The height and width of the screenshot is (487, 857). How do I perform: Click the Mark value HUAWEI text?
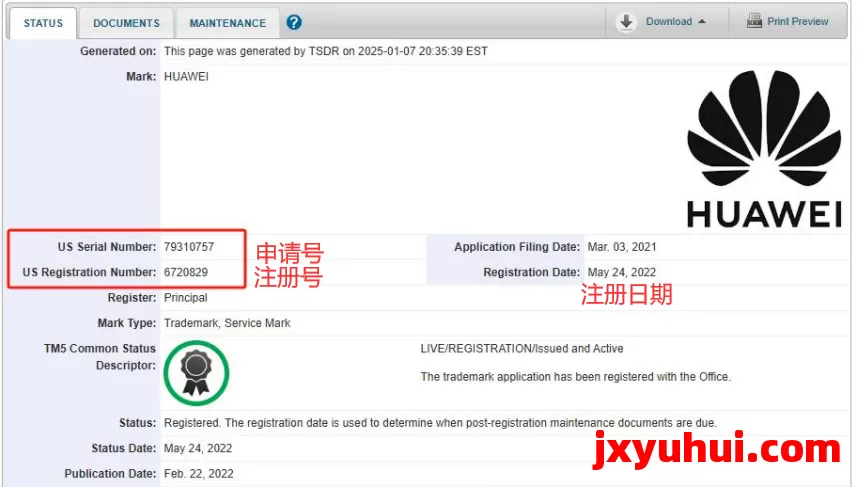pos(186,77)
